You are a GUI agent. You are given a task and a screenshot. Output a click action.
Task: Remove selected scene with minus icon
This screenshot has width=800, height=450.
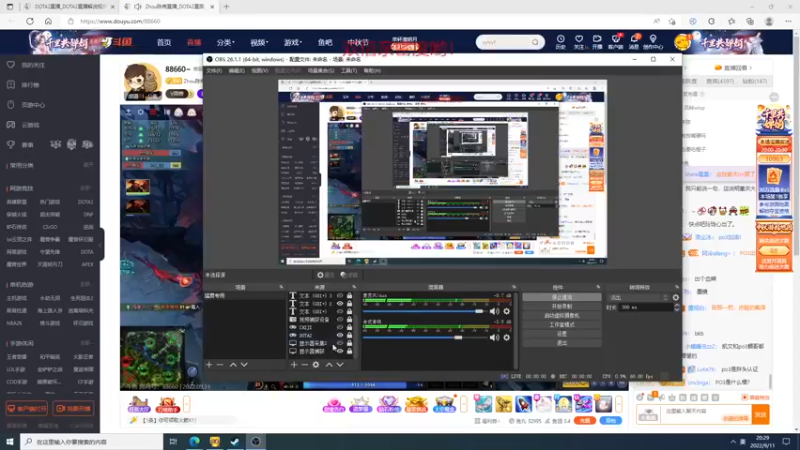click(x=220, y=365)
